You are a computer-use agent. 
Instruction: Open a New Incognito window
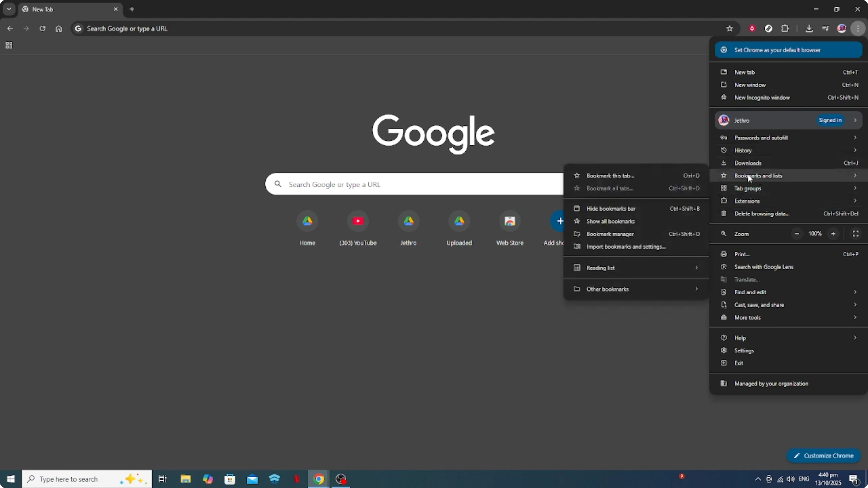pyautogui.click(x=789, y=97)
